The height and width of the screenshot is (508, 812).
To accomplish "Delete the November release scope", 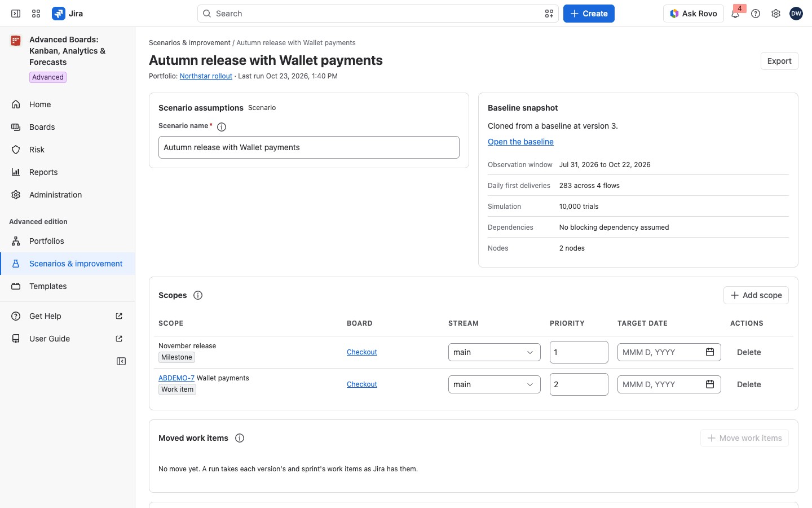I will click(x=749, y=352).
